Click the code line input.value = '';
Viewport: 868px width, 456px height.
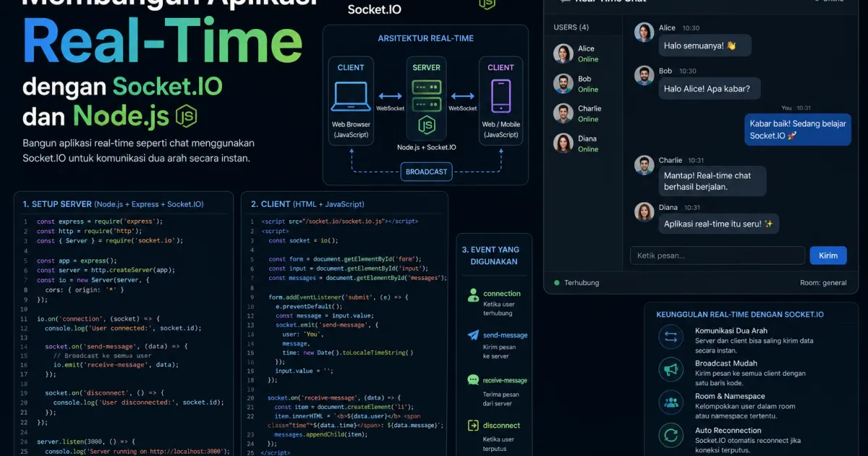pyautogui.click(x=303, y=371)
